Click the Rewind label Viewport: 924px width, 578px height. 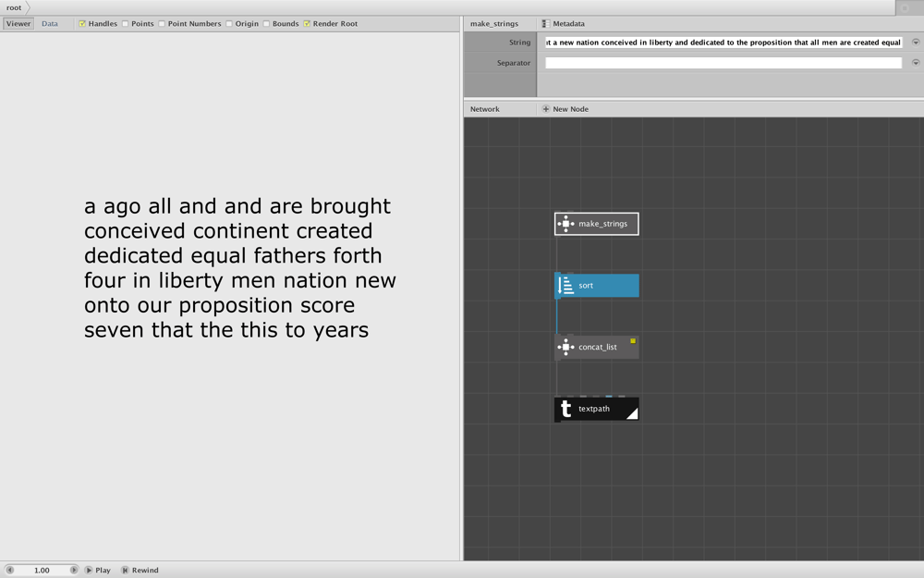click(x=145, y=571)
